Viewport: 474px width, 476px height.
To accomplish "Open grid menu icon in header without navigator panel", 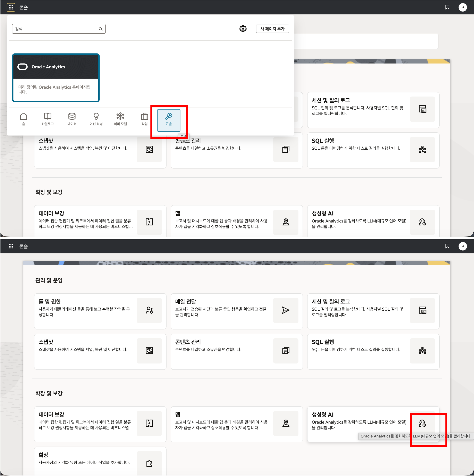I will click(x=11, y=246).
